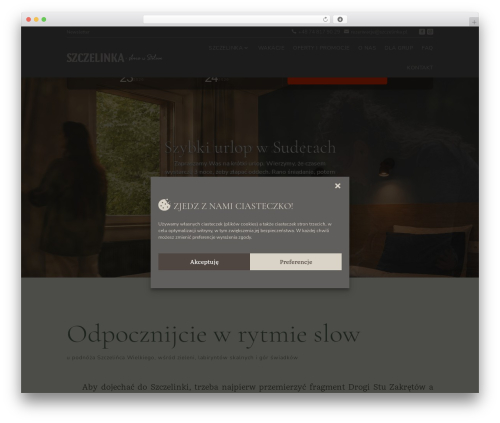Click the email envelope icon

pos(346,32)
